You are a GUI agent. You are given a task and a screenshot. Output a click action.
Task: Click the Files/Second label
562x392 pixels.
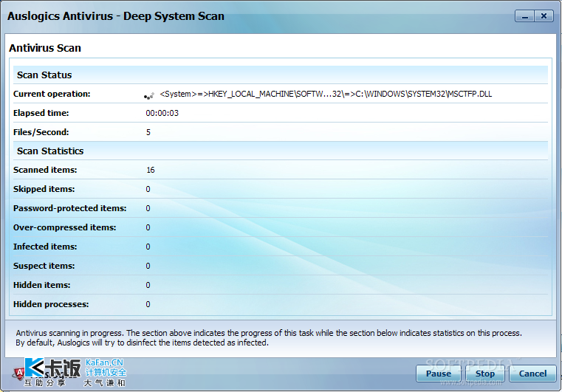coord(41,132)
